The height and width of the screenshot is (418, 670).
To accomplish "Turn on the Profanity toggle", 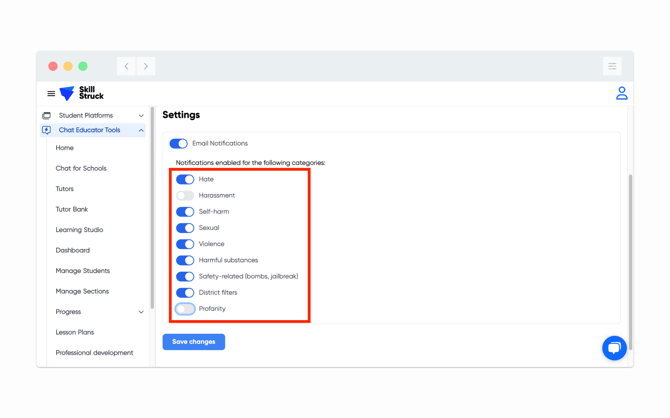I will tap(185, 309).
